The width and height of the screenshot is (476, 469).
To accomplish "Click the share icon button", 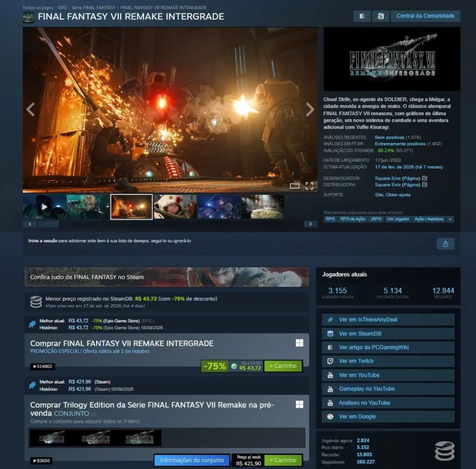I will click(x=445, y=244).
